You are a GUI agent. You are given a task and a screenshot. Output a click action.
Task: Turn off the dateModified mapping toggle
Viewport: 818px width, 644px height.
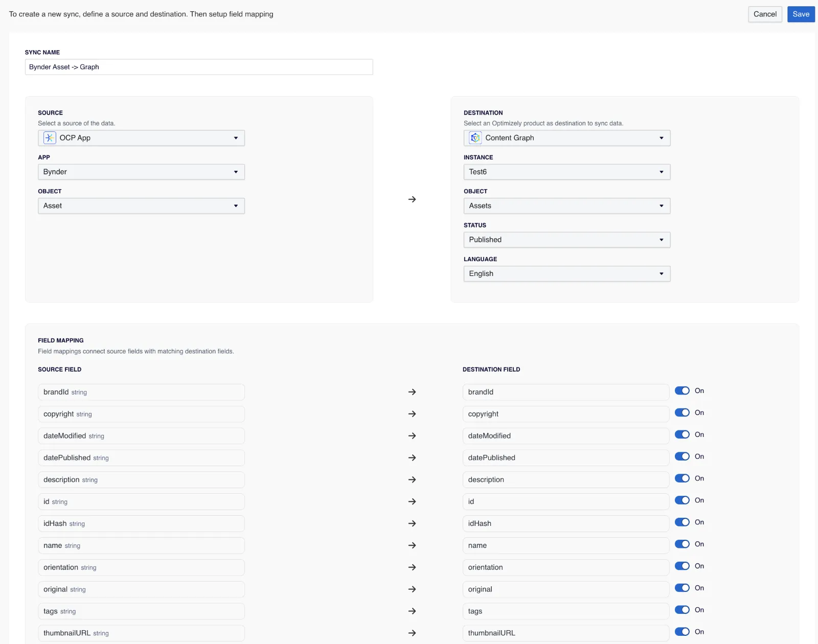tap(682, 434)
